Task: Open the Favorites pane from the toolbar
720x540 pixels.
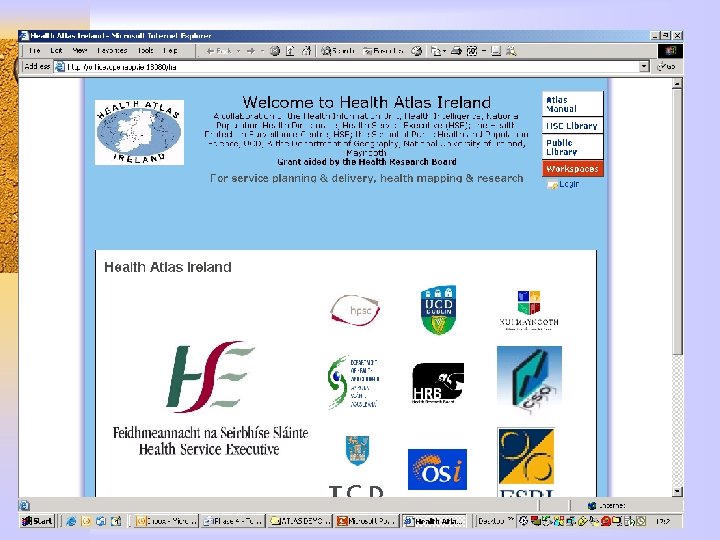Action: [x=383, y=51]
